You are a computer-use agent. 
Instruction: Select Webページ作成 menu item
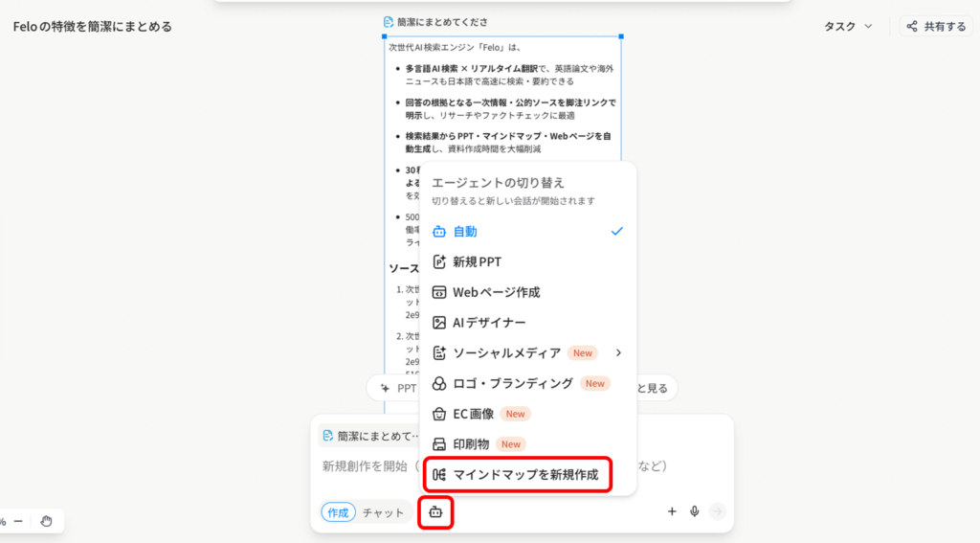pyautogui.click(x=496, y=292)
